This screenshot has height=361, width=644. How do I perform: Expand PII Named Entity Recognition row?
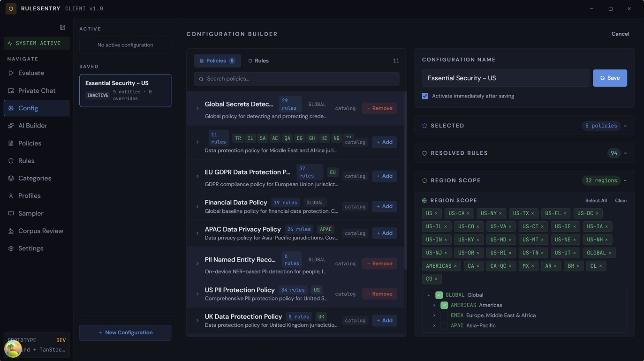197,263
